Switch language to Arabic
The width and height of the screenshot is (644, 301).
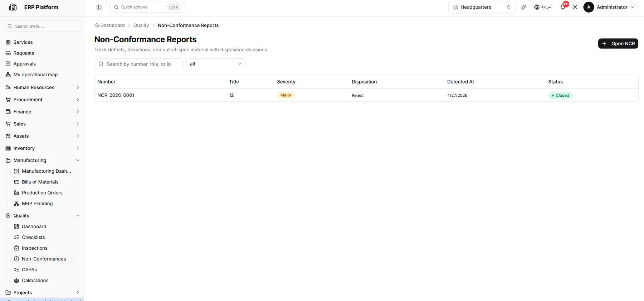pyautogui.click(x=543, y=7)
